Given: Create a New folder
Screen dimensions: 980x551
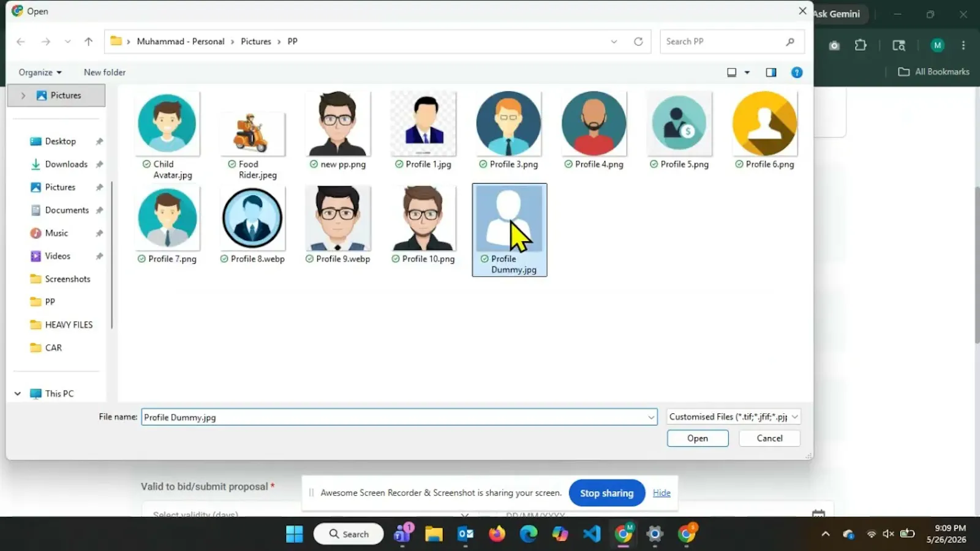Looking at the screenshot, I should point(105,72).
